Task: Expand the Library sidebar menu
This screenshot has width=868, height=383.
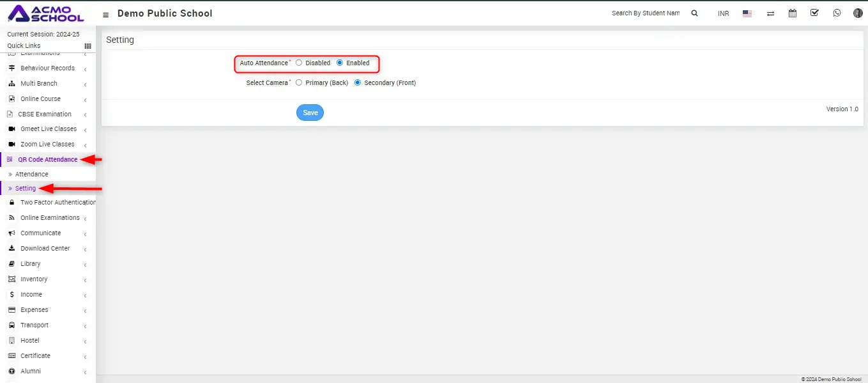Action: click(x=31, y=264)
